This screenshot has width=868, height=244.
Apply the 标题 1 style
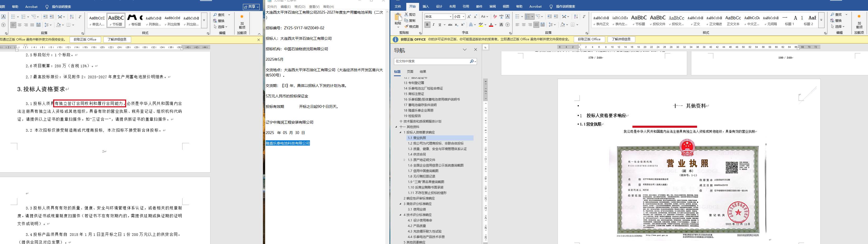click(789, 20)
